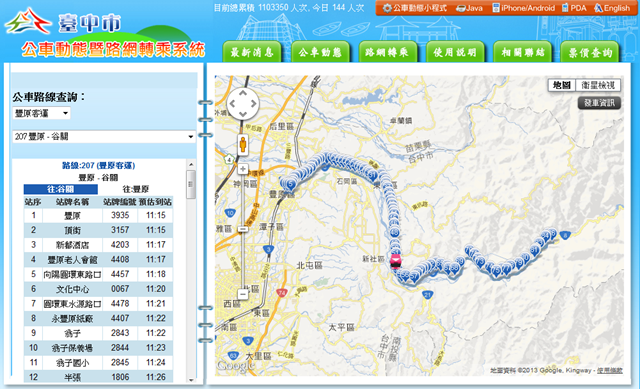The width and height of the screenshot is (640, 389).
Task: Click the pink bus marker on map
Action: 395,262
